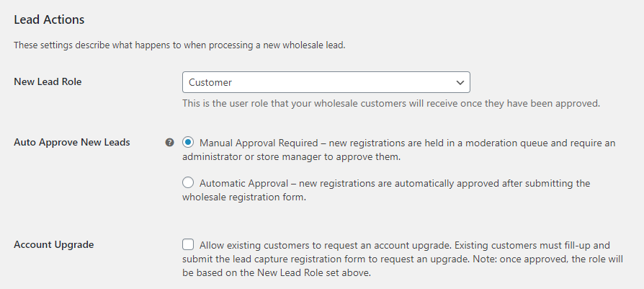Image resolution: width=644 pixels, height=289 pixels.
Task: Click the help question-mark icon
Action: pyautogui.click(x=170, y=143)
